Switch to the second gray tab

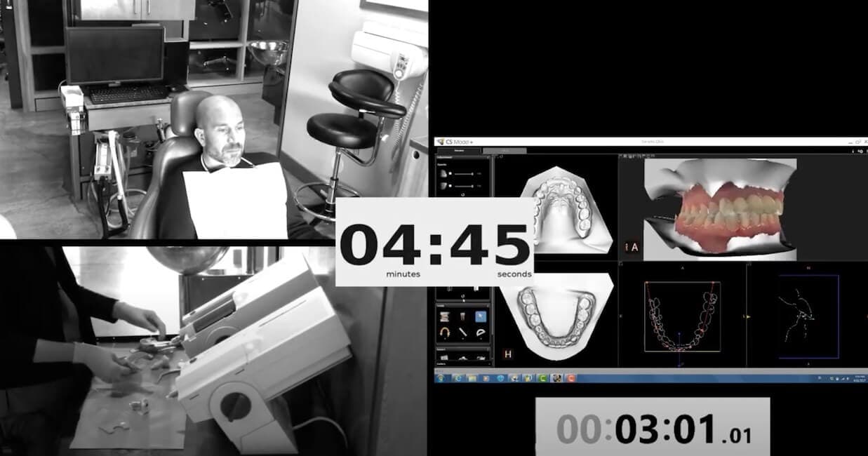[505, 151]
